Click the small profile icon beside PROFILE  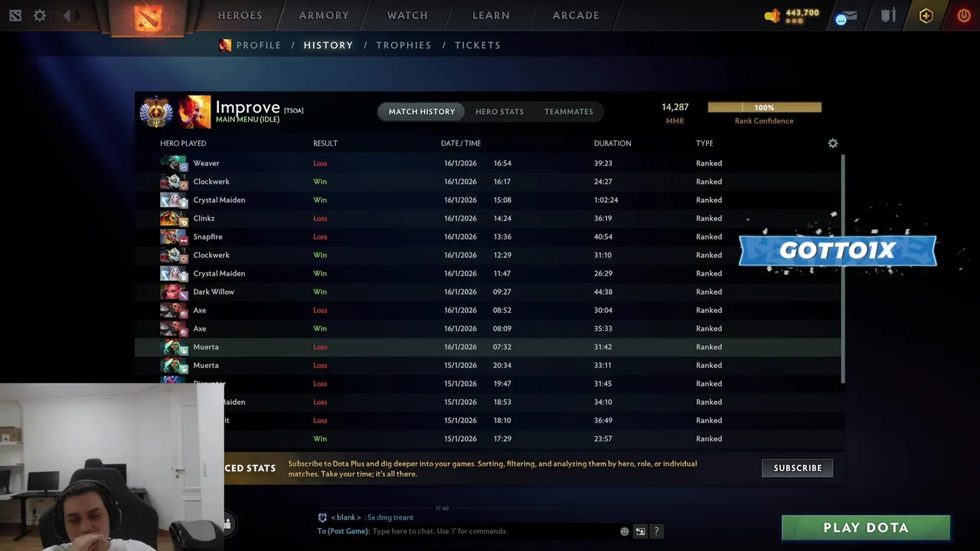click(x=225, y=45)
